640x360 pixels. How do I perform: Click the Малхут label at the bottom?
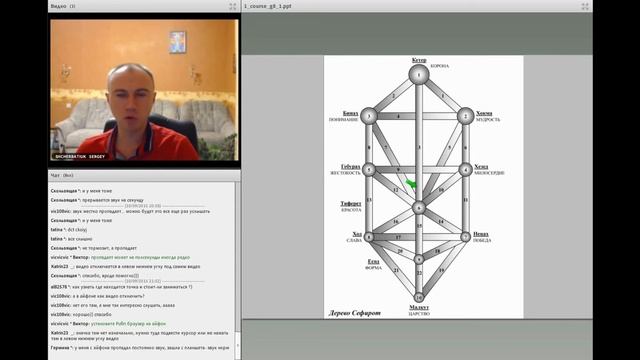419,307
